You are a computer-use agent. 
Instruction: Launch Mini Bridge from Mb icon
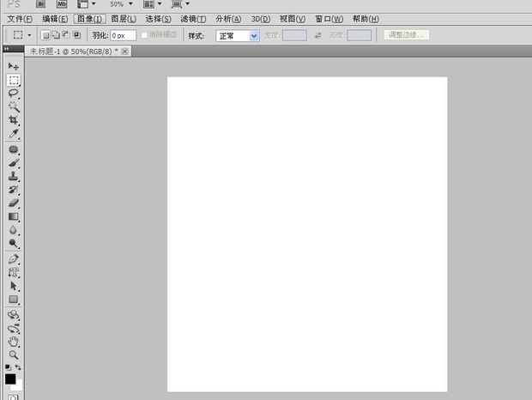pos(62,4)
